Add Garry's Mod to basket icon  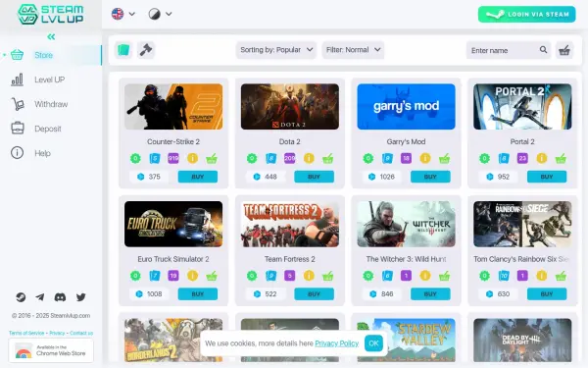pyautogui.click(x=444, y=158)
